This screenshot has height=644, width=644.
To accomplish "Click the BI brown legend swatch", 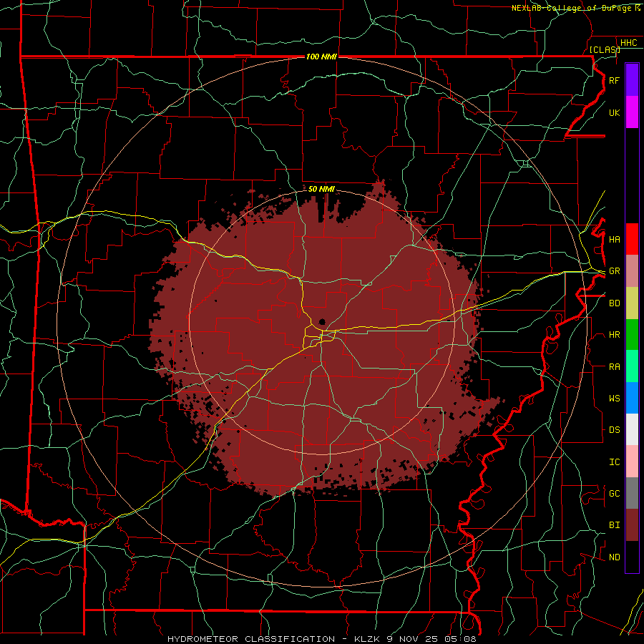I will pyautogui.click(x=632, y=525).
